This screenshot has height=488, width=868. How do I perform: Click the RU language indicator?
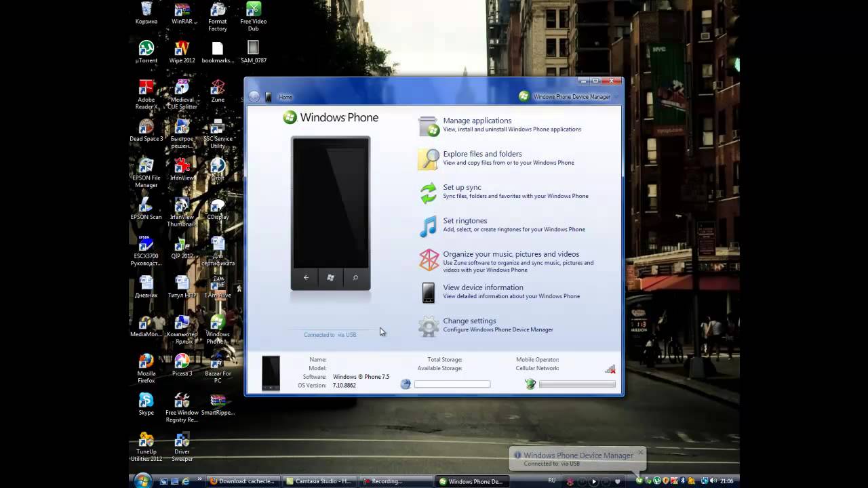552,481
